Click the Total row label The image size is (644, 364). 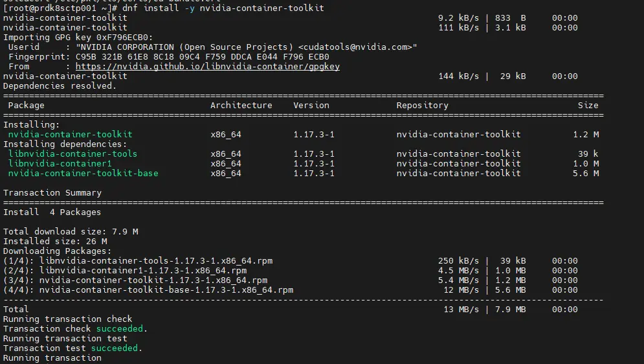(16, 310)
